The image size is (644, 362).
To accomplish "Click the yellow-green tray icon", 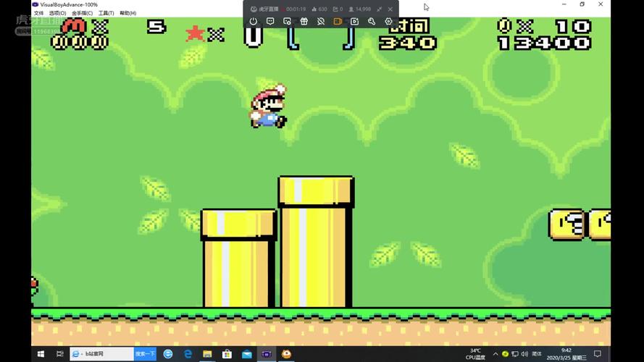I will (505, 354).
